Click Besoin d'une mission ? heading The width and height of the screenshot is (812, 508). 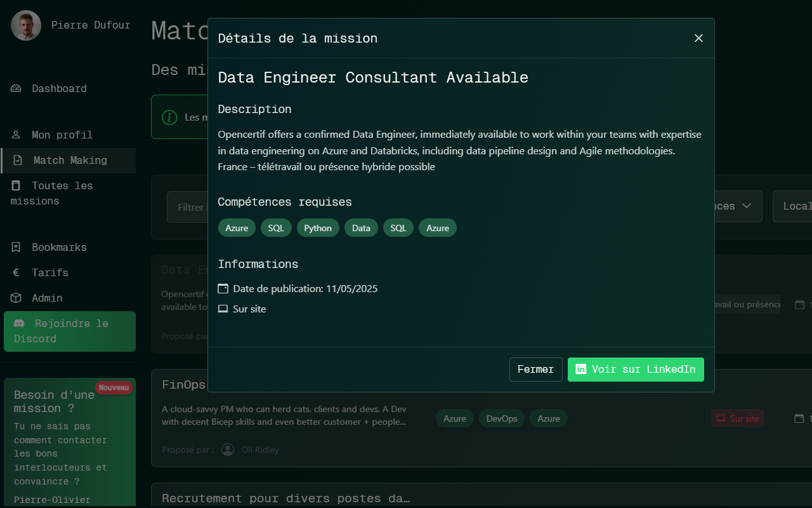click(54, 401)
